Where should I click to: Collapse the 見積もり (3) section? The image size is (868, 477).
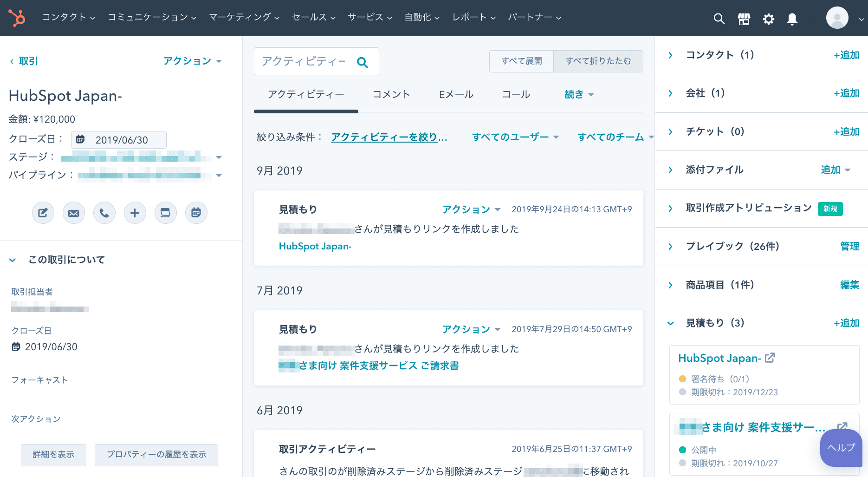click(670, 323)
